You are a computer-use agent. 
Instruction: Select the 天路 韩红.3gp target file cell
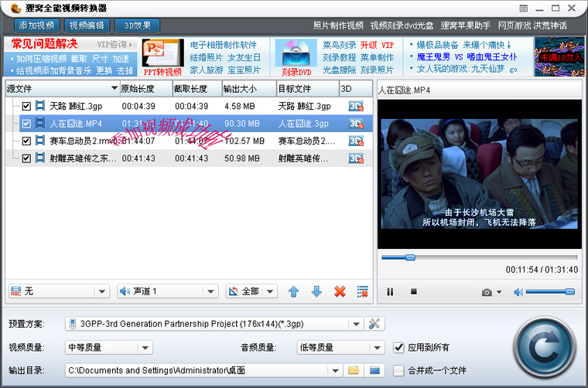coord(304,107)
